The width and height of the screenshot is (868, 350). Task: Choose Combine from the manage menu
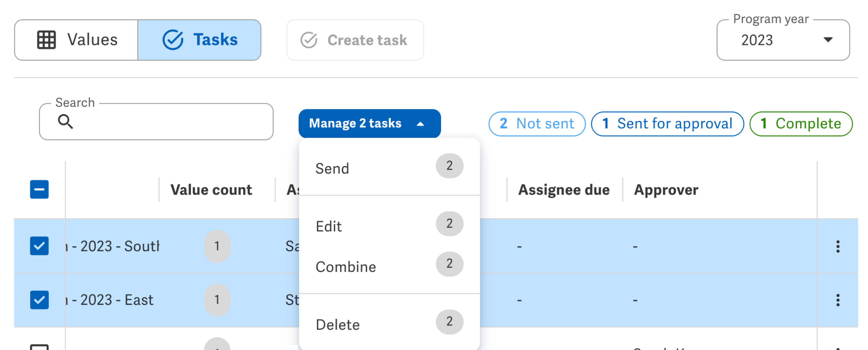[346, 267]
